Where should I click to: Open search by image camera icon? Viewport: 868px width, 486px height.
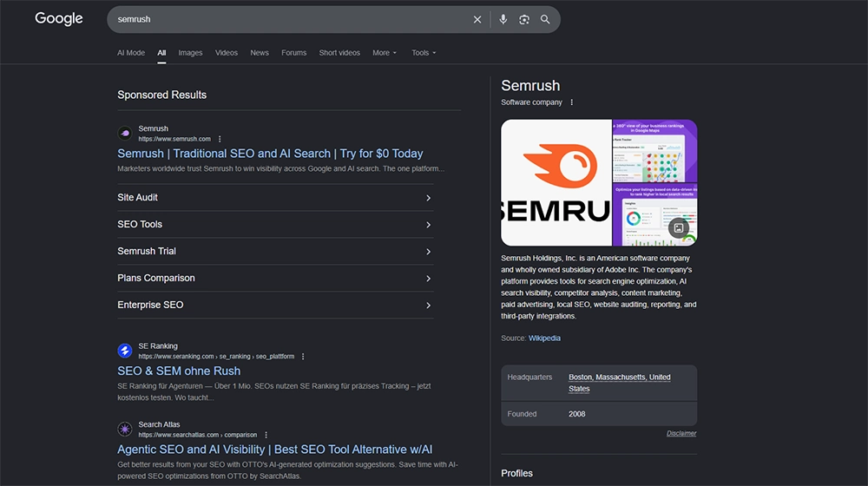(523, 19)
